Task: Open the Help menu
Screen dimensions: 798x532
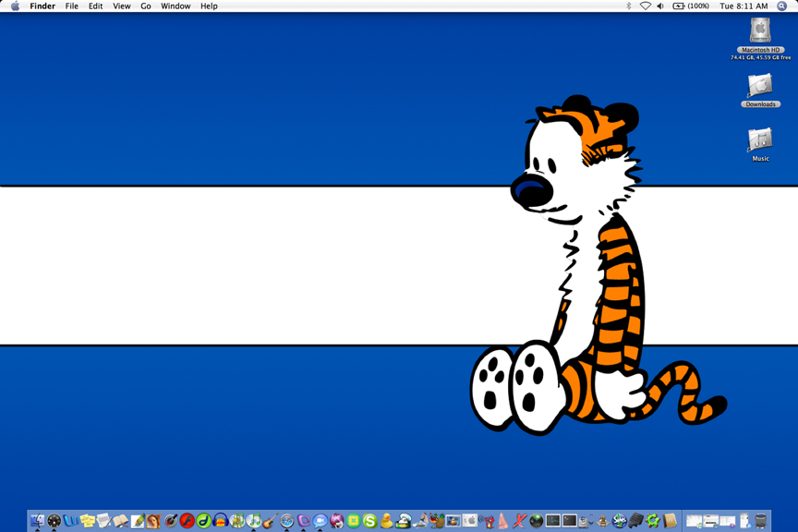Action: [209, 6]
